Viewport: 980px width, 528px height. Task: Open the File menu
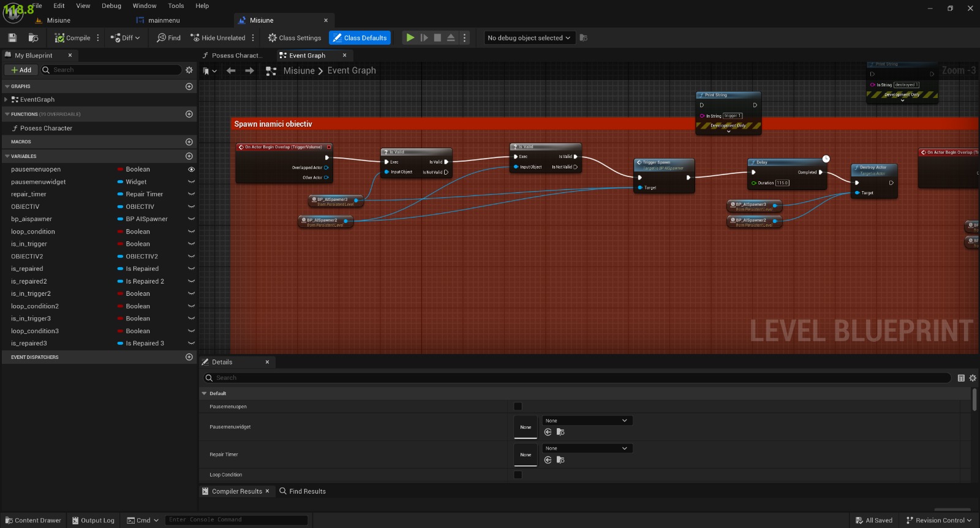[x=37, y=6]
